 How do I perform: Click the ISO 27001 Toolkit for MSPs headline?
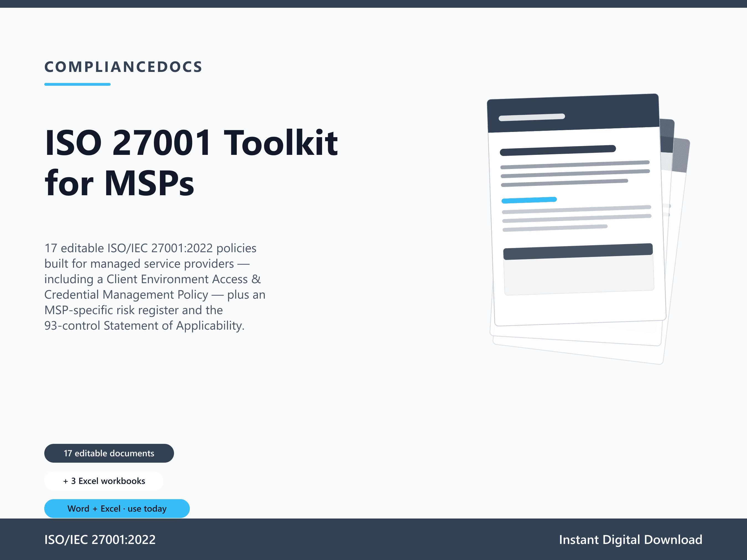point(191,163)
